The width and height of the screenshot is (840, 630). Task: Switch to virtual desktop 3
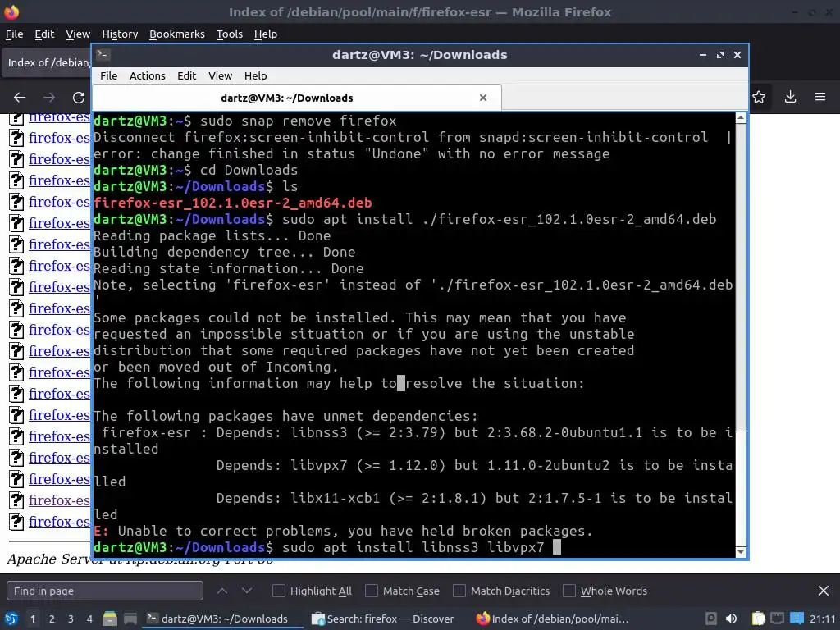(x=71, y=619)
